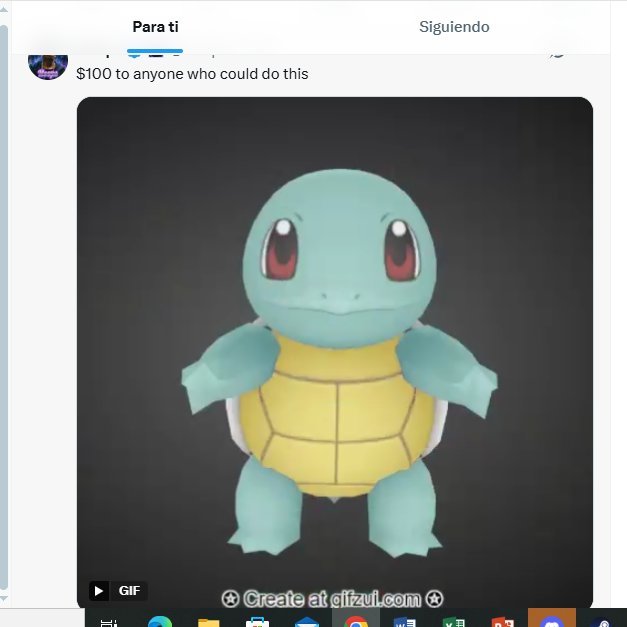This screenshot has width=627, height=627.
Task: Switch to the Siguiendo tab
Action: point(454,27)
